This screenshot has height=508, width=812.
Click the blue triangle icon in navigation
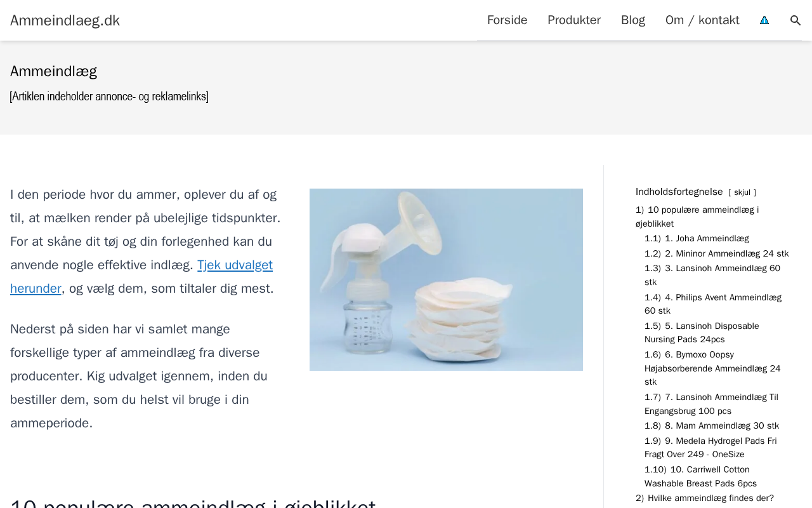point(764,20)
